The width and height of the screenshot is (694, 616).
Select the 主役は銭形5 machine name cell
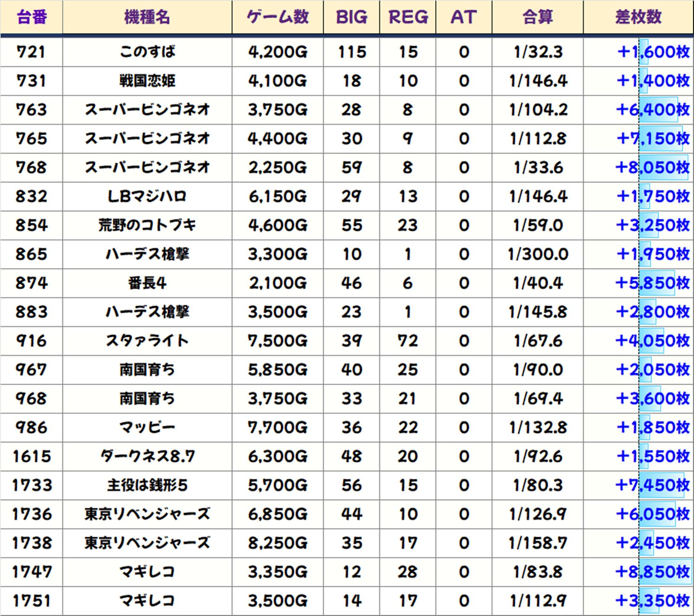tap(147, 485)
